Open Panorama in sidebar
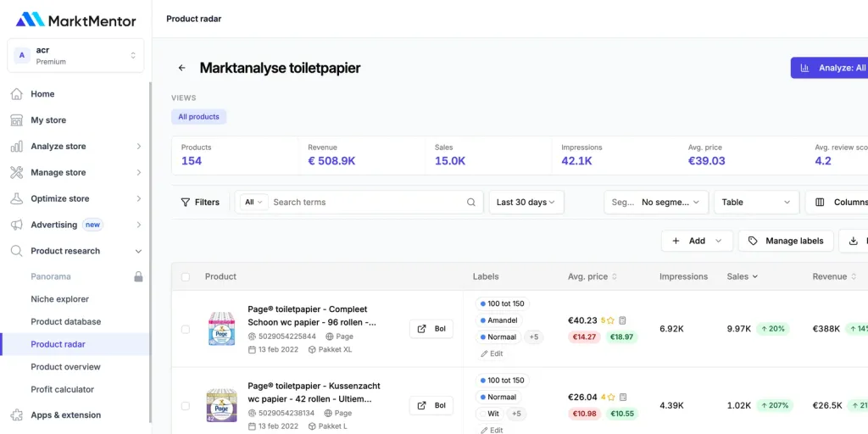 [51, 276]
